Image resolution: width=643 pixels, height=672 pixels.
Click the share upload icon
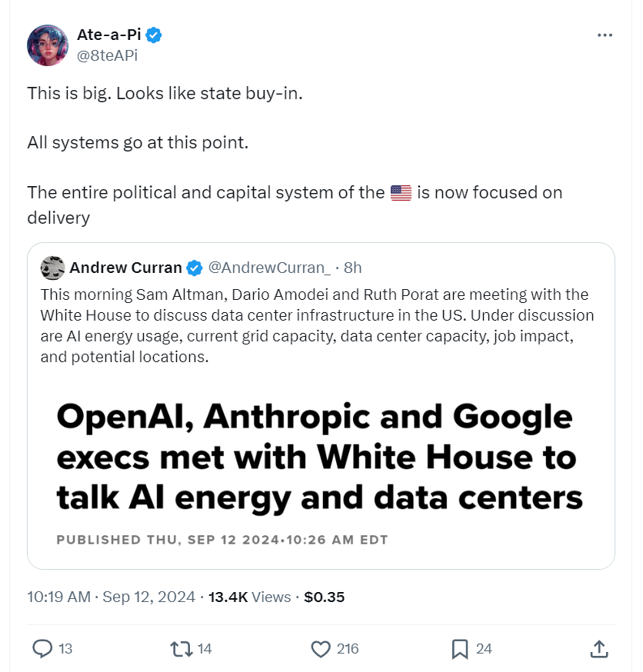[x=600, y=649]
